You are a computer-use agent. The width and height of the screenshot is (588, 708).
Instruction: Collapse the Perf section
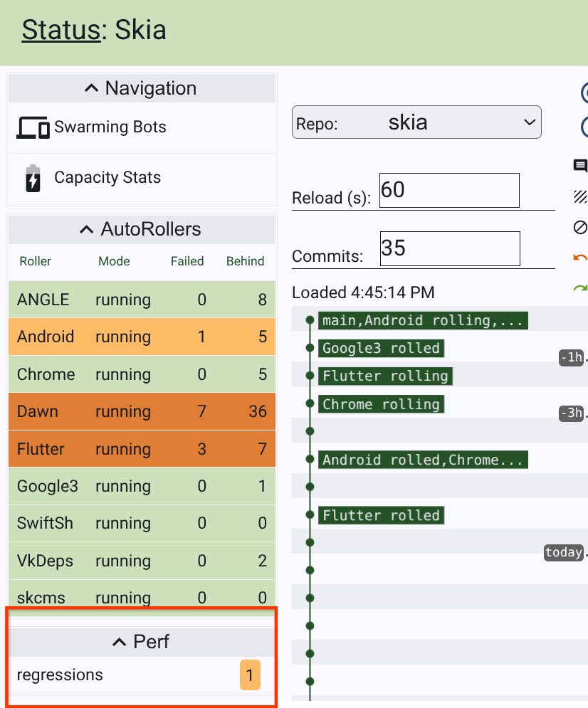tap(142, 642)
